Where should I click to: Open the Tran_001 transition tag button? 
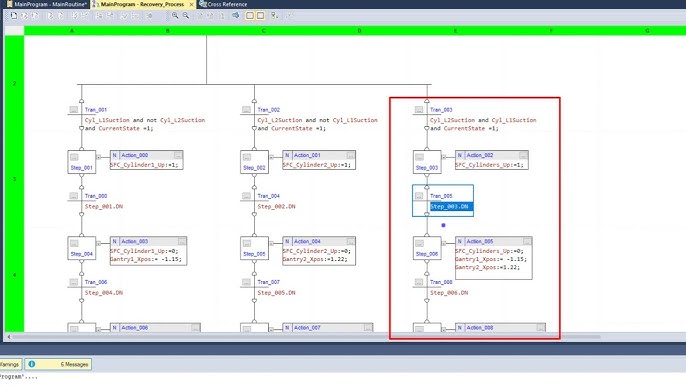[74, 109]
